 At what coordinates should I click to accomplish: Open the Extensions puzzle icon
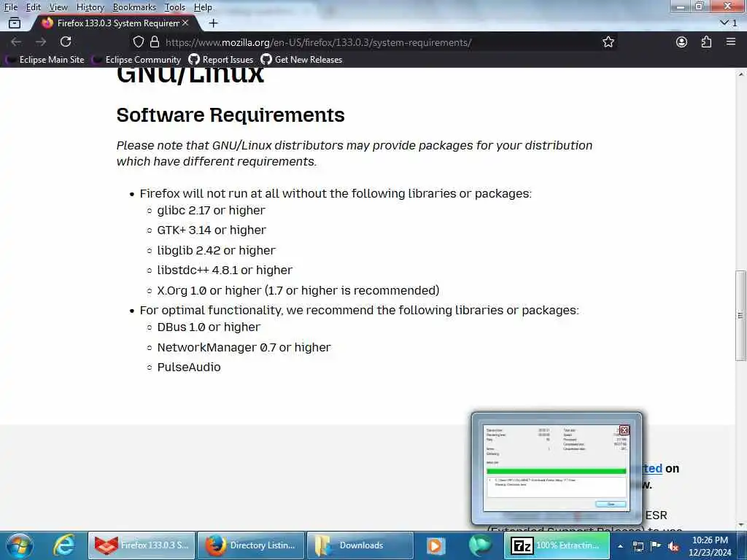(706, 42)
